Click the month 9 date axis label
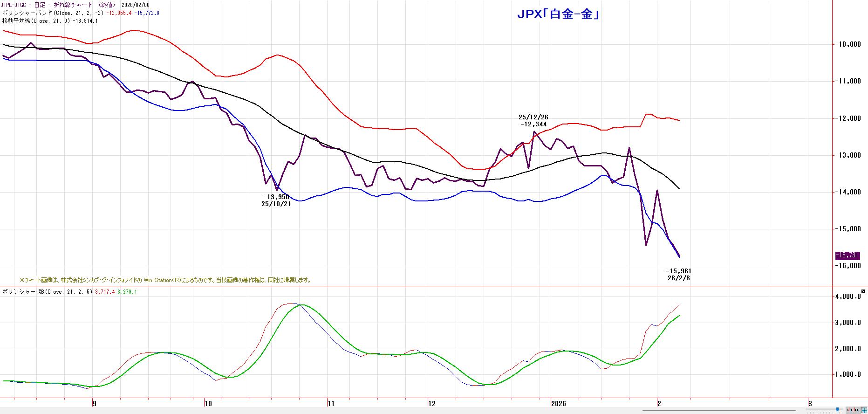The height and width of the screenshot is (414, 868). (94, 404)
